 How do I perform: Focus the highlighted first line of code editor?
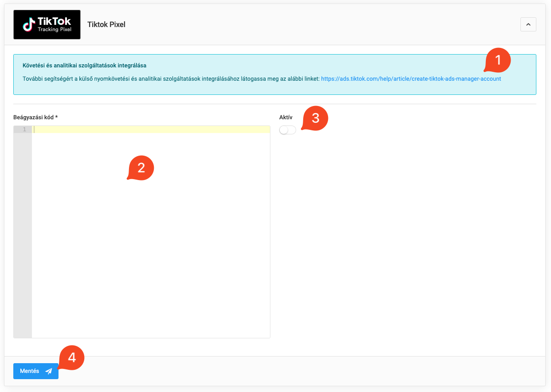pyautogui.click(x=151, y=129)
